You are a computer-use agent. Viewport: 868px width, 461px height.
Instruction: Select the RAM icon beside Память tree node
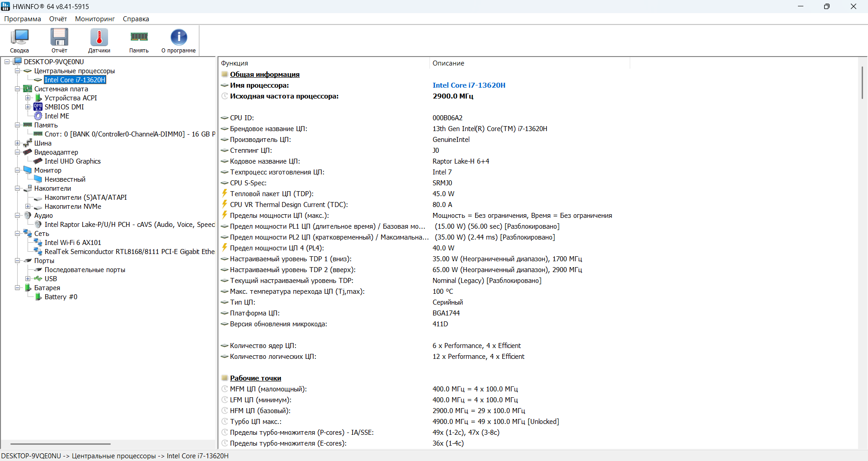coord(28,125)
